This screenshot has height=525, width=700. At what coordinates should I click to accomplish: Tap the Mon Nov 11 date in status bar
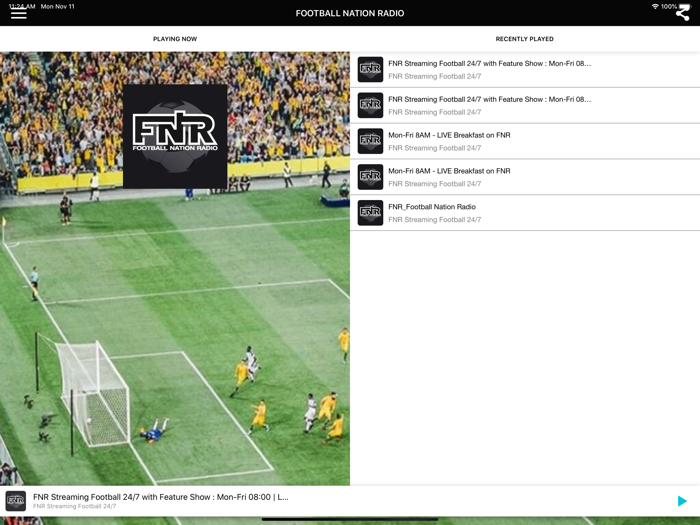(58, 6)
